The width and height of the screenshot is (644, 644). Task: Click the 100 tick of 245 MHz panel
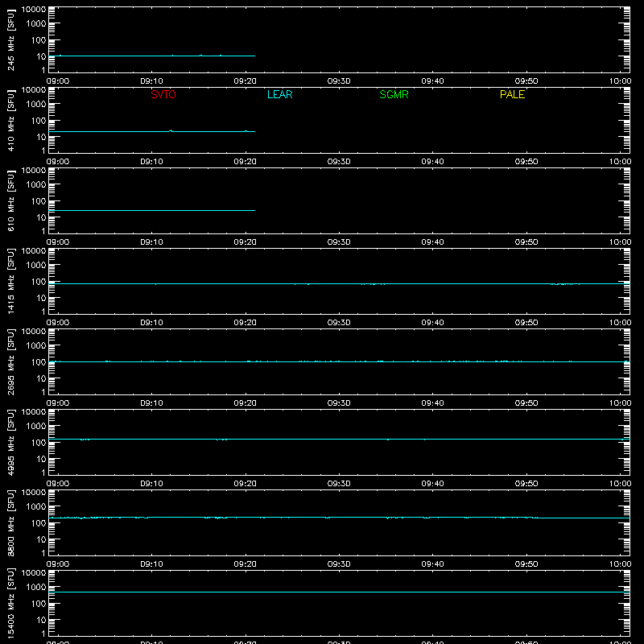[39, 39]
